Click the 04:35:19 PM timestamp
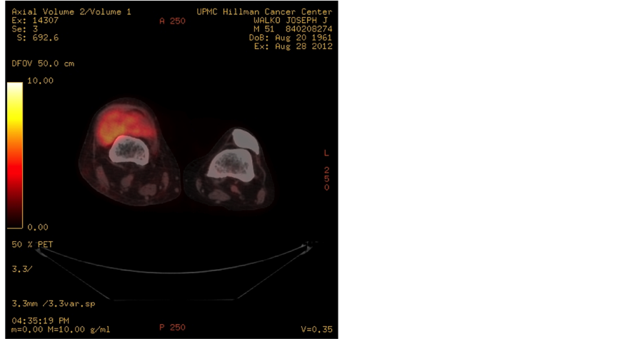Image resolution: width=644 pixels, height=339 pixels. [41, 320]
